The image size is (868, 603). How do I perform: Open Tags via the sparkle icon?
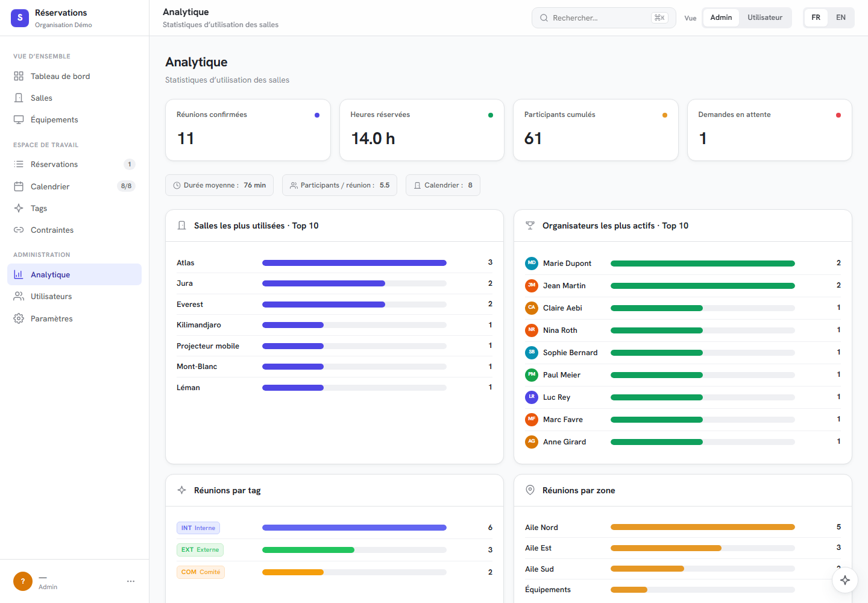point(19,208)
